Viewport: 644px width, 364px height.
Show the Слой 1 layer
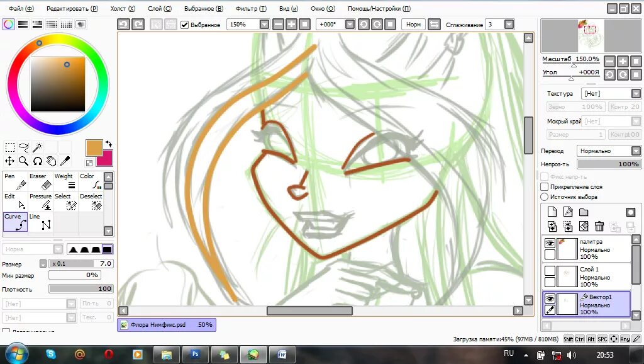(550, 271)
